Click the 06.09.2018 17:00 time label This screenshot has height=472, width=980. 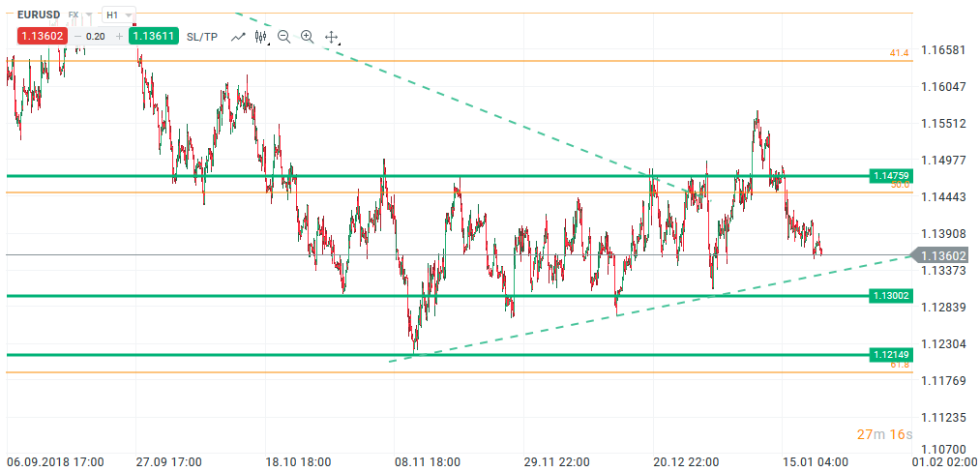[x=55, y=462]
